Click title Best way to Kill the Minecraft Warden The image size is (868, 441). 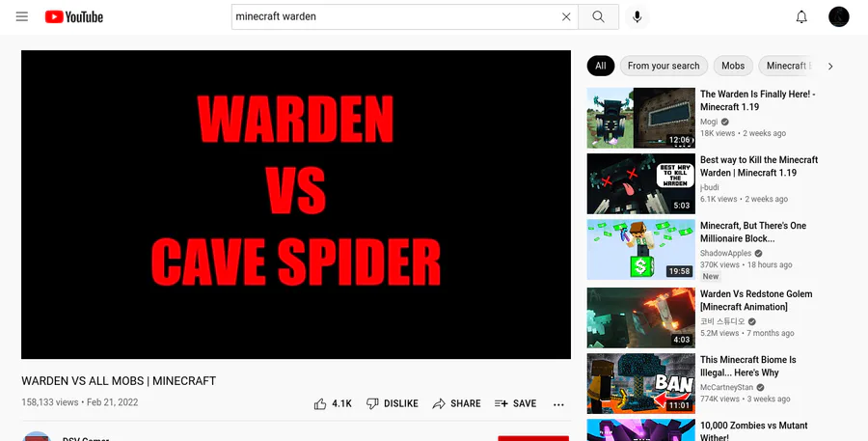click(759, 167)
